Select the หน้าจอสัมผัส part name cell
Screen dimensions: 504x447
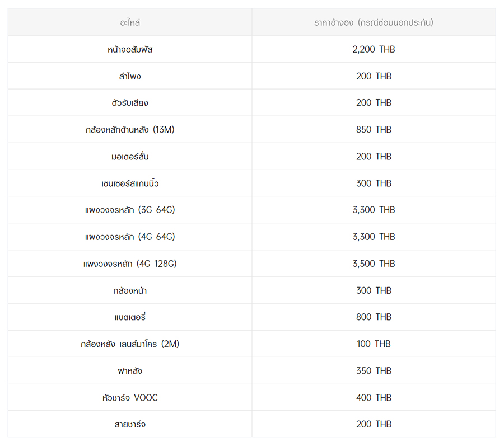[x=130, y=49]
